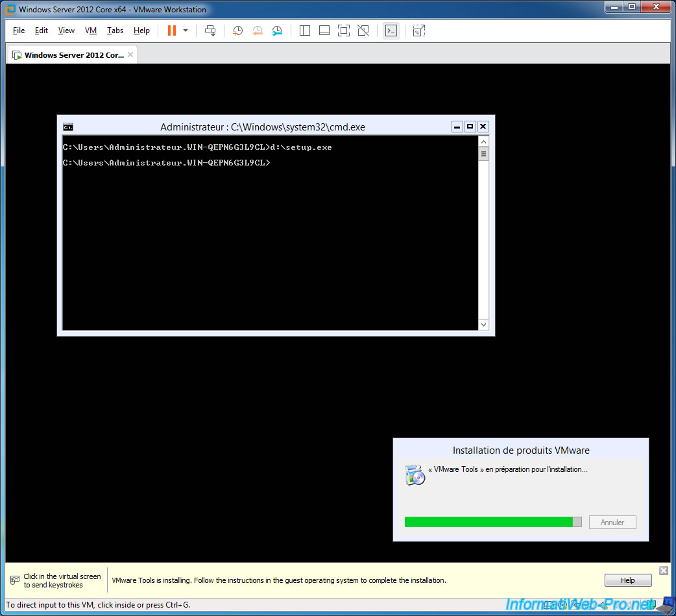Open the VM menu
Image resolution: width=676 pixels, height=616 pixels.
91,31
